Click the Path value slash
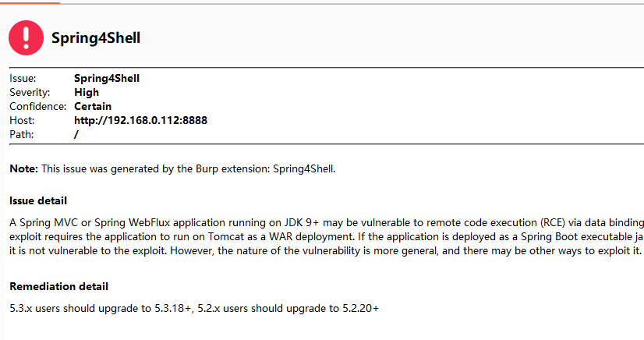Viewport: 644px width, 340px height. tap(76, 134)
